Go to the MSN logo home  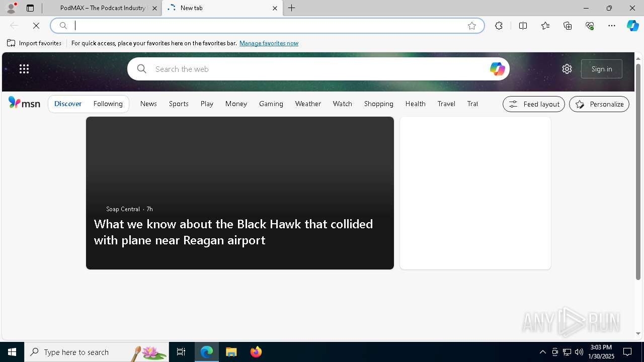[x=24, y=103]
